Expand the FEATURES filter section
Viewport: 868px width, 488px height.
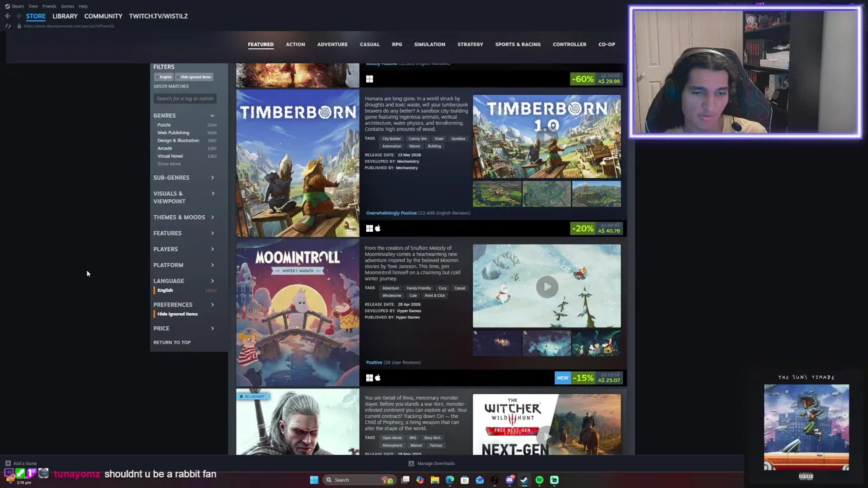tap(184, 233)
